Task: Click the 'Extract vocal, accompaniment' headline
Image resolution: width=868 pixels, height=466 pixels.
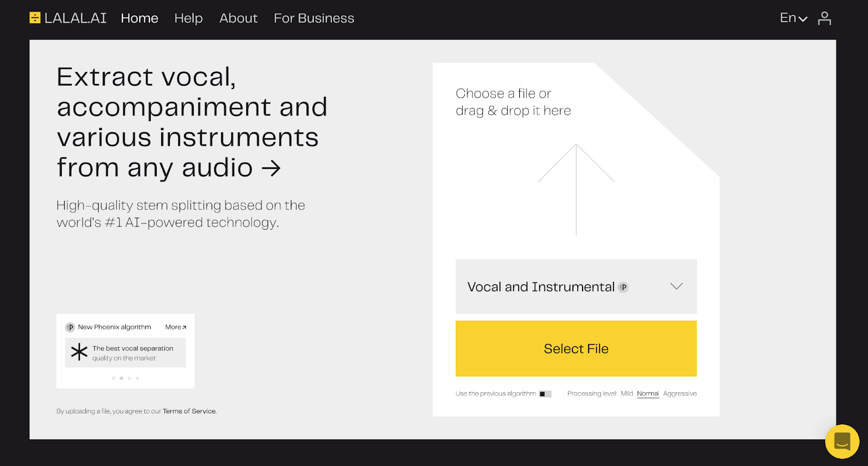Action: (192, 122)
